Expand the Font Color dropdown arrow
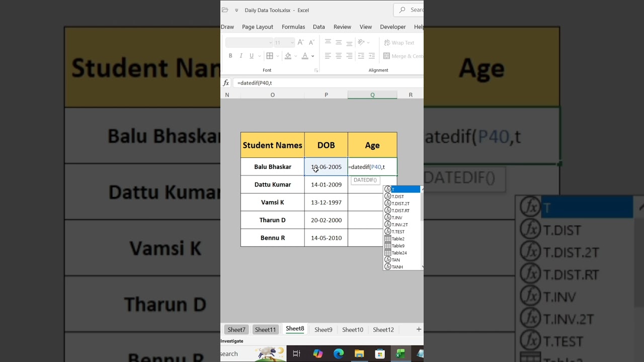This screenshot has height=362, width=644. pyautogui.click(x=312, y=56)
